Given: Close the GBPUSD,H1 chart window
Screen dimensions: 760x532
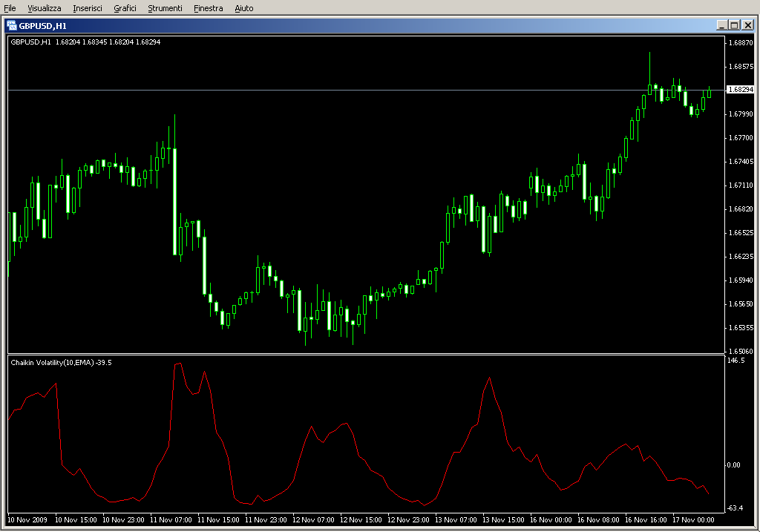Looking at the screenshot, I should coord(747,25).
